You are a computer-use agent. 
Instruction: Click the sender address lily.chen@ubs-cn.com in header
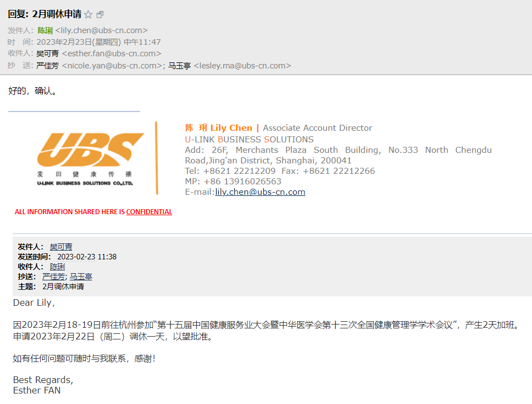pos(101,30)
